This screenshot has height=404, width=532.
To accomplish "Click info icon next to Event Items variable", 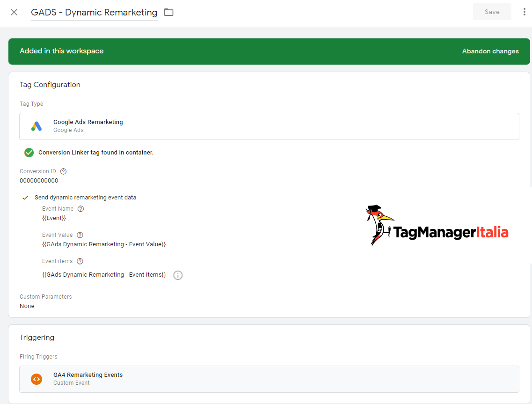I will point(178,275).
